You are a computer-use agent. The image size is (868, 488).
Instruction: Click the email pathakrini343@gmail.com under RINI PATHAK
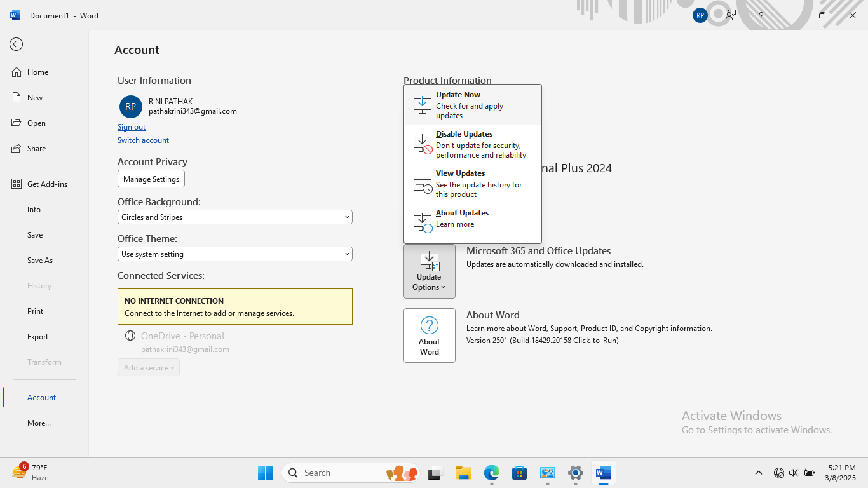[x=193, y=111]
